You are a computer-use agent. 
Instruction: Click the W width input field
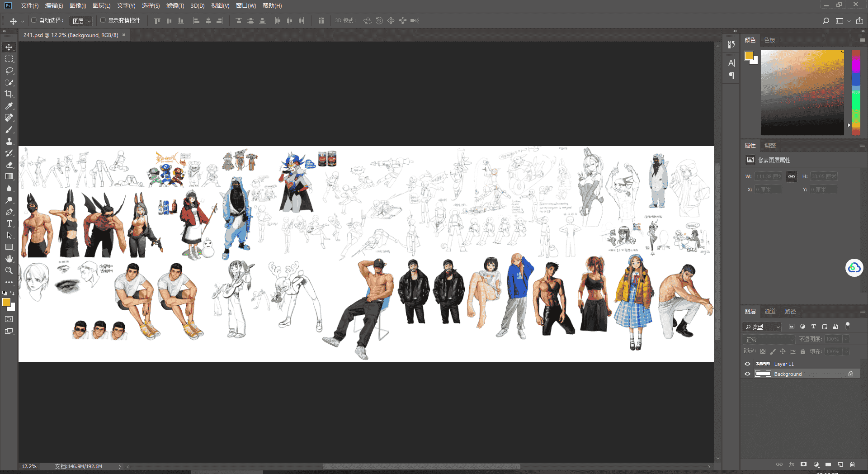pos(768,176)
